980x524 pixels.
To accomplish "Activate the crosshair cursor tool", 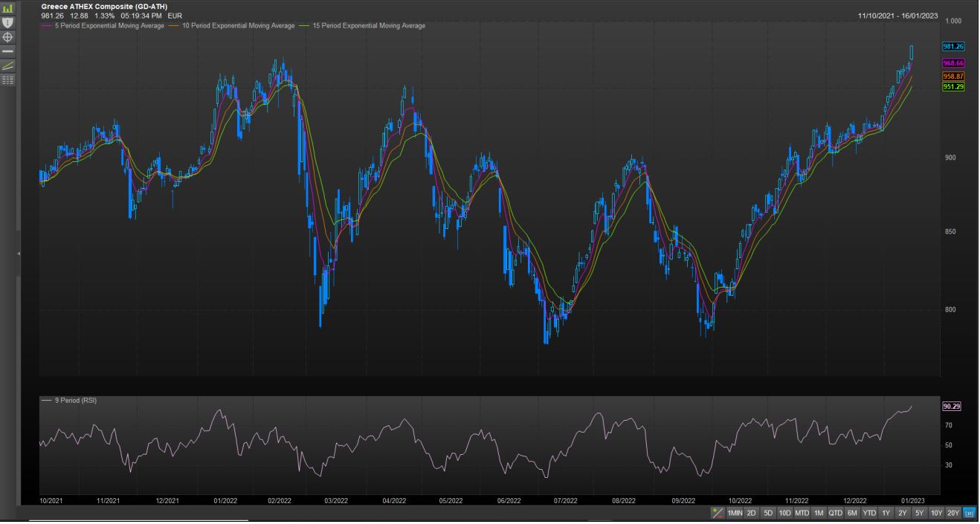I will (8, 36).
